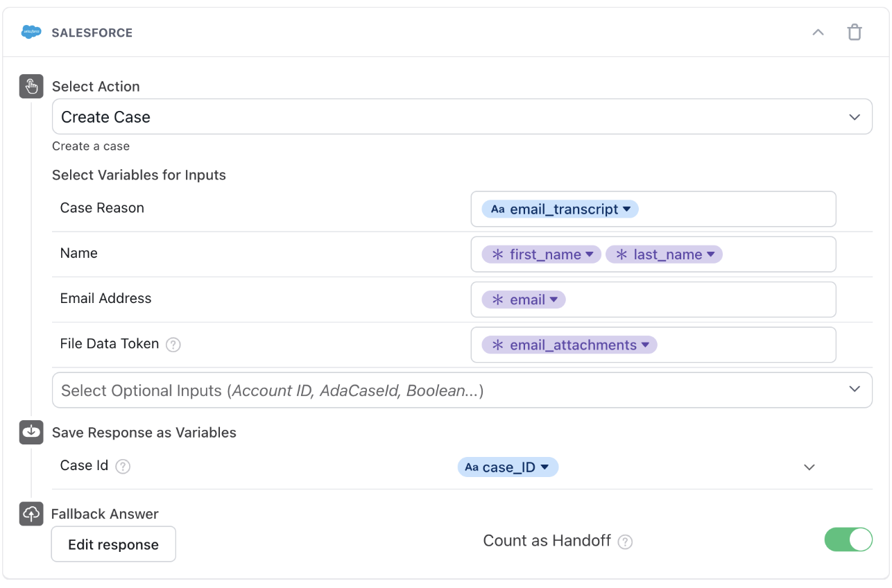Viewport: 892px width, 588px height.
Task: Click the Salesforce cloud logo icon
Action: click(32, 33)
